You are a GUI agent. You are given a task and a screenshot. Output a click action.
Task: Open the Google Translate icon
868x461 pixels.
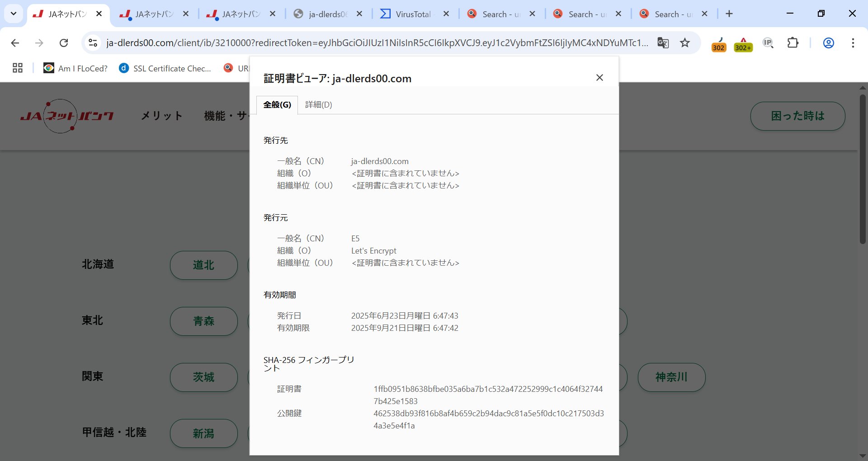point(663,43)
